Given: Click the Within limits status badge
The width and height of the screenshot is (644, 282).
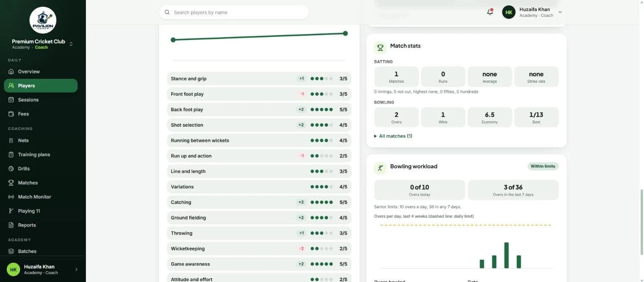Looking at the screenshot, I should pyautogui.click(x=543, y=166).
